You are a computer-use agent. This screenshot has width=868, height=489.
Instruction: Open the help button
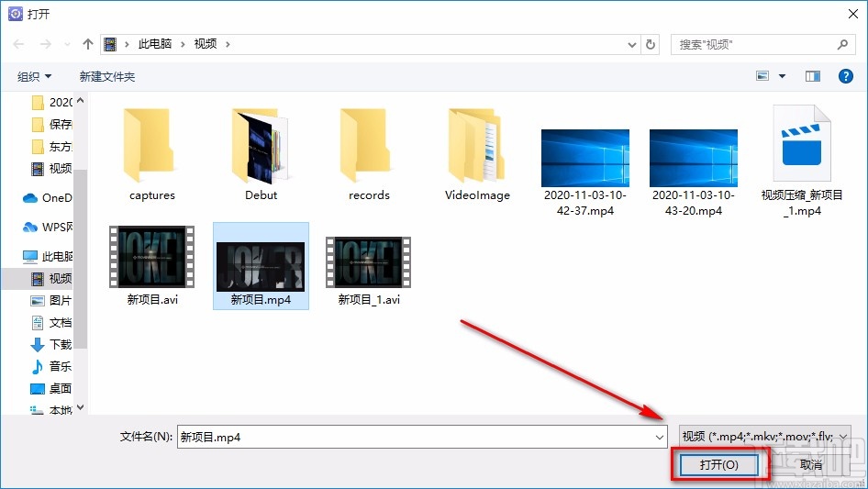845,76
